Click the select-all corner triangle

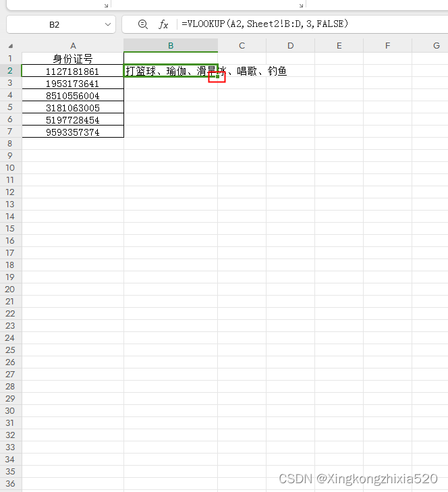[11, 46]
